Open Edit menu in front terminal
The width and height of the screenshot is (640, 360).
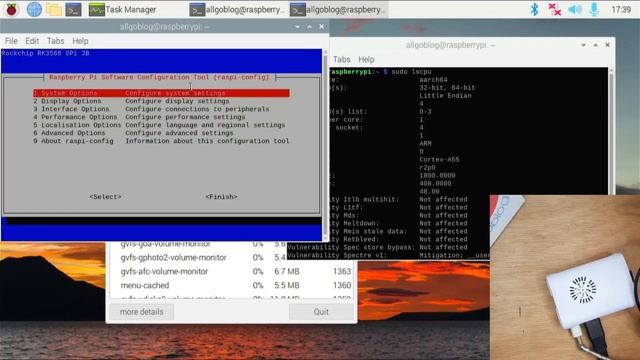coord(32,41)
